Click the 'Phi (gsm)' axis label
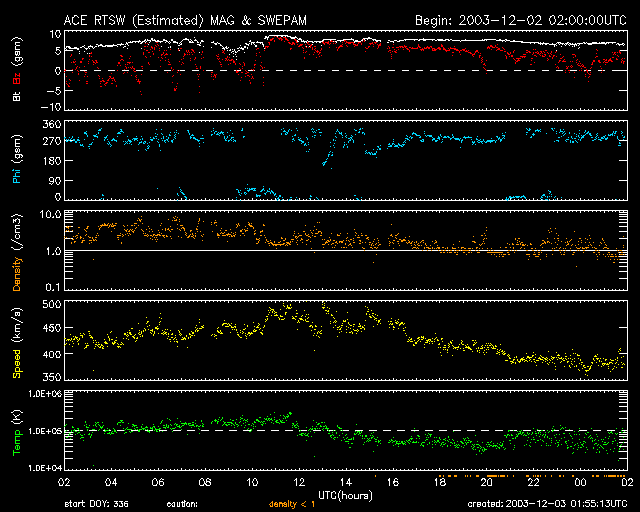 click(17, 160)
